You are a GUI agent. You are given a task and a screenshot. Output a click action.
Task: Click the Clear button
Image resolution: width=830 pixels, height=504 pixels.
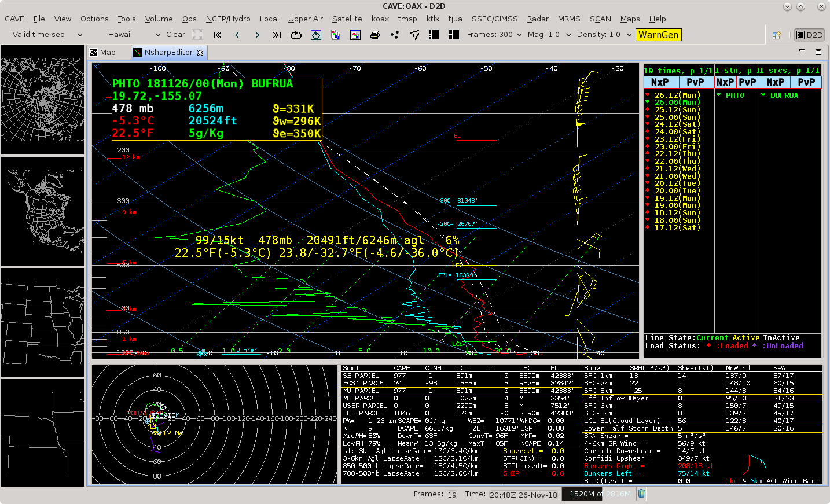[175, 35]
